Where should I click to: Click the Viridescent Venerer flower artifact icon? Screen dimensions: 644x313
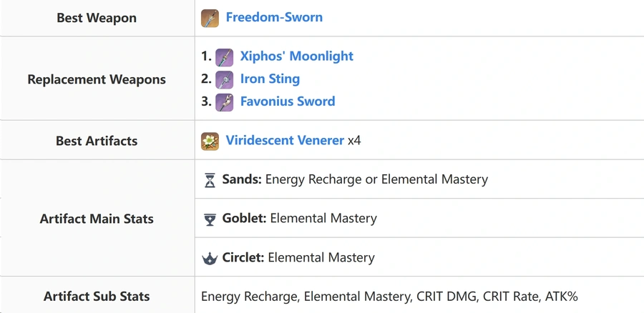[x=210, y=141]
